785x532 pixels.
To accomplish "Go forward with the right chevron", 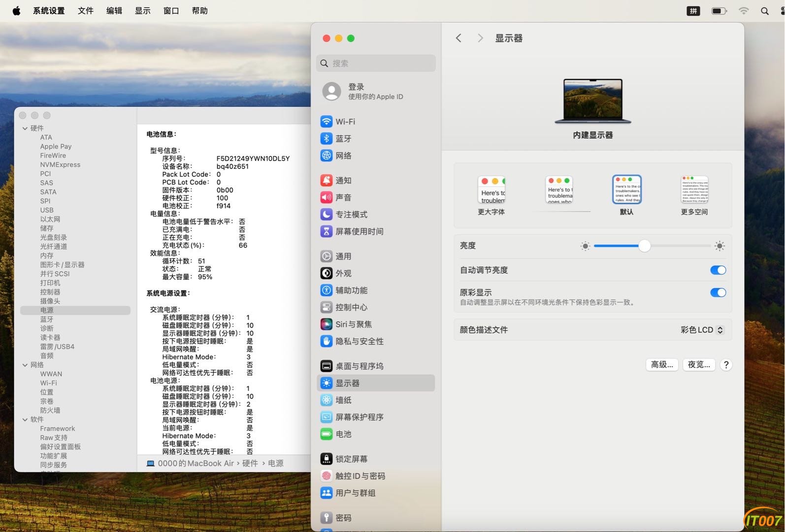I will (x=480, y=38).
